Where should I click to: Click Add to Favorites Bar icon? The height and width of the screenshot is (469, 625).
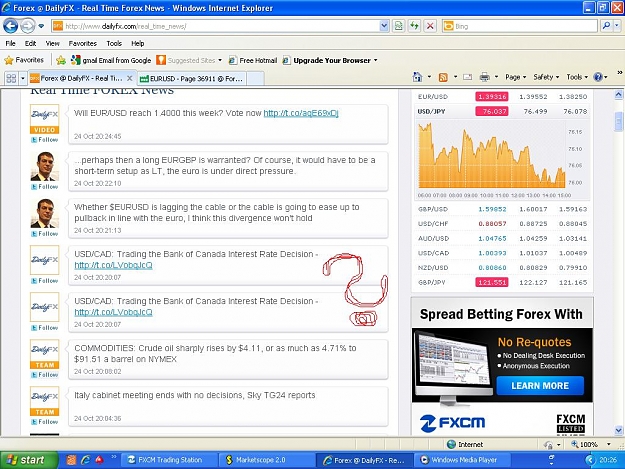[x=61, y=60]
